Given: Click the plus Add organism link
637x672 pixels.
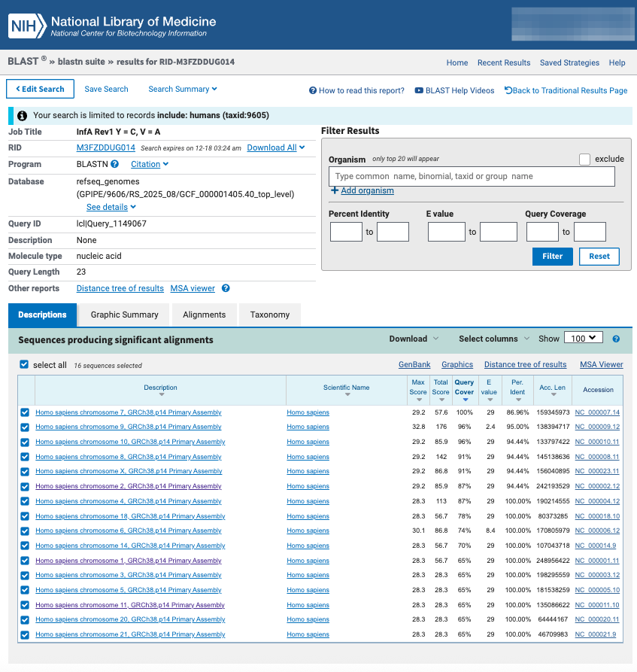Looking at the screenshot, I should click(362, 190).
